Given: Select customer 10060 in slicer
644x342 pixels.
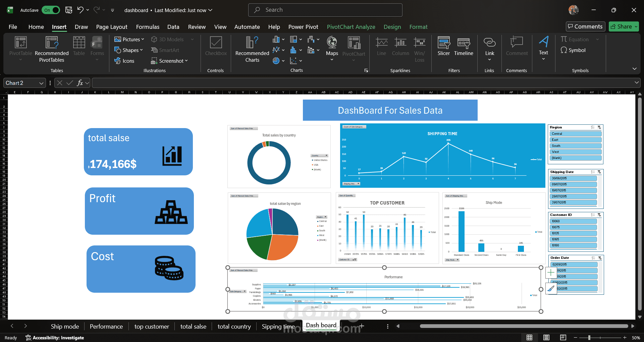Looking at the screenshot, I should [x=574, y=221].
